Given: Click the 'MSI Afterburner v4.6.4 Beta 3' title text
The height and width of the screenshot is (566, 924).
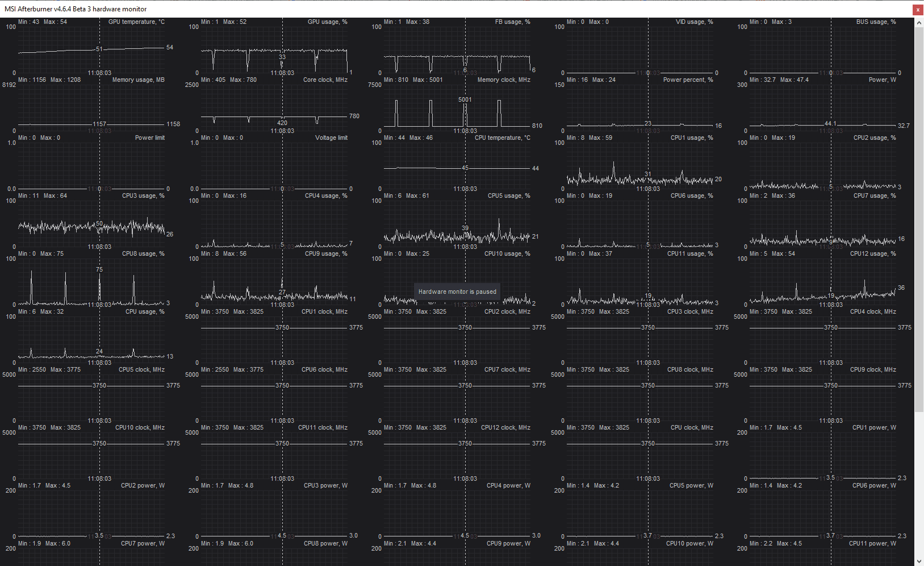Looking at the screenshot, I should pos(76,9).
